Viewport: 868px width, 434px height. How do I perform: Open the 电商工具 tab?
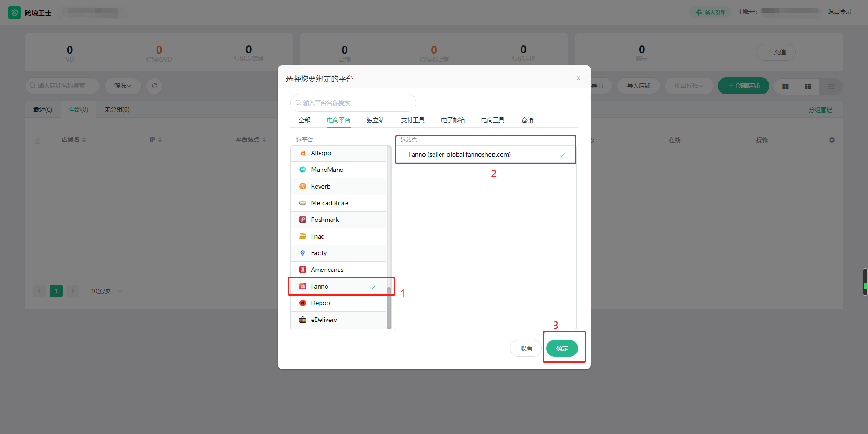click(x=493, y=120)
